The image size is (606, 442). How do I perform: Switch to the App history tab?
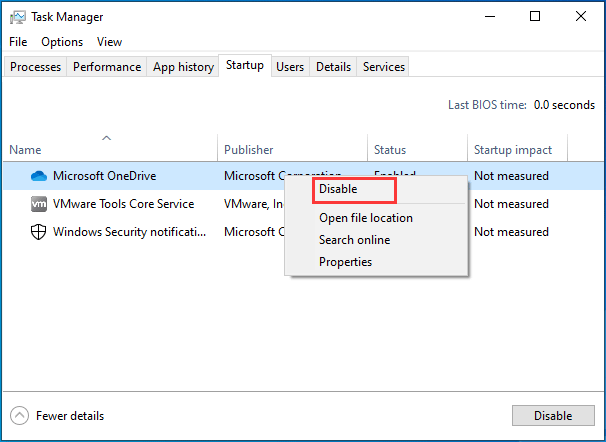point(183,67)
